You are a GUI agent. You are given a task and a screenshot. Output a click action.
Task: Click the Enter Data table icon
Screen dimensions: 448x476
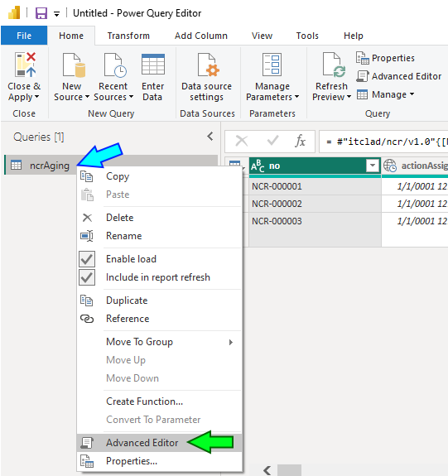153,64
